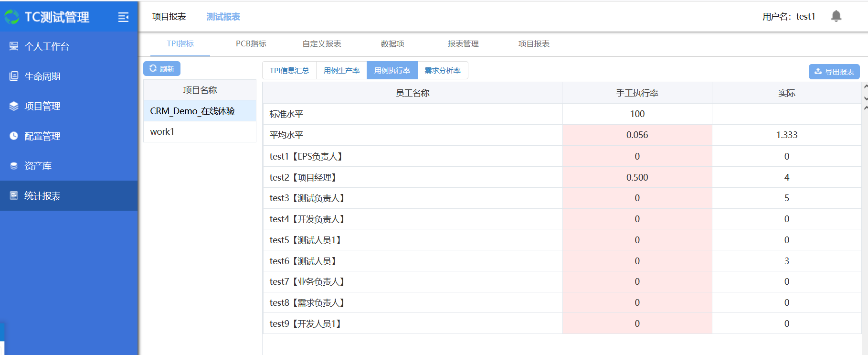Click the notification bell icon
868x355 pixels.
point(836,16)
